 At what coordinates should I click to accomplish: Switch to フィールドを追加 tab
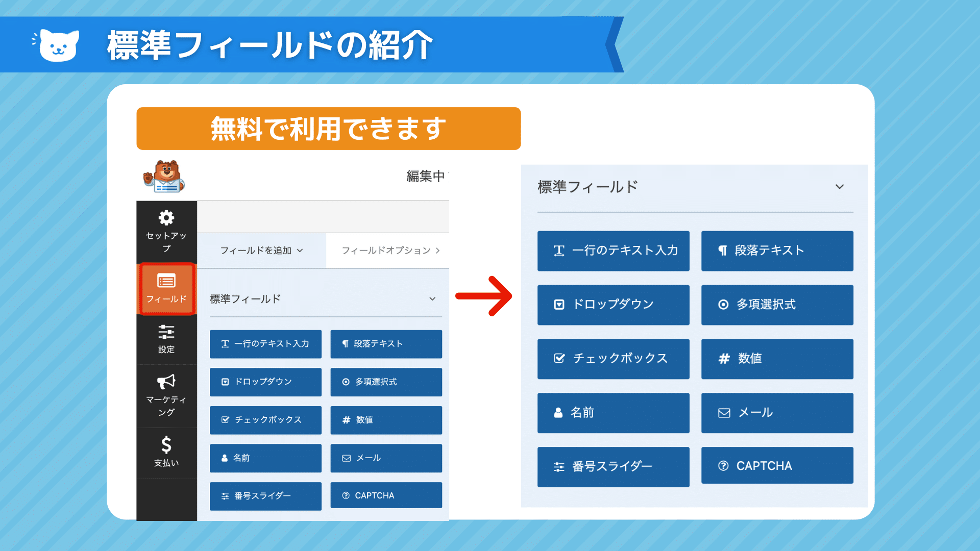261,251
